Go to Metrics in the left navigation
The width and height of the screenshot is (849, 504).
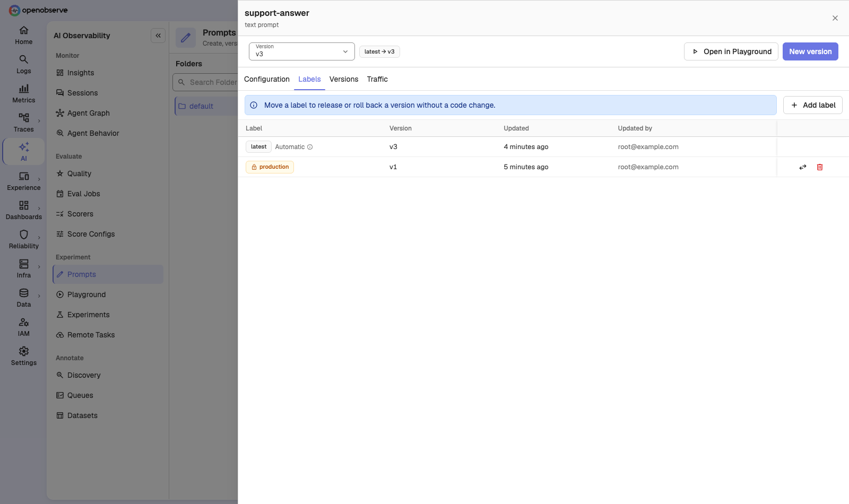coord(24,94)
